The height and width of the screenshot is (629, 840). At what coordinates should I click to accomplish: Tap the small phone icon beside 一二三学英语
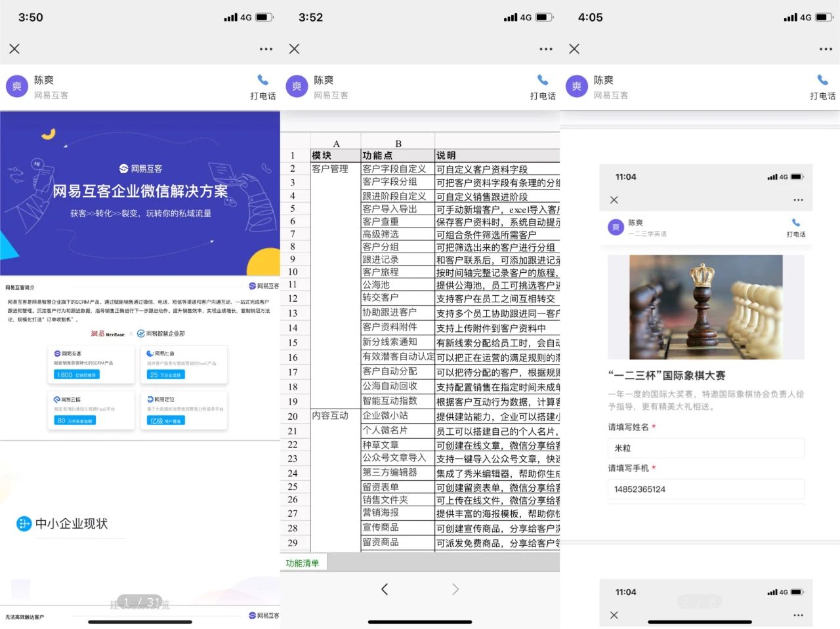[796, 223]
